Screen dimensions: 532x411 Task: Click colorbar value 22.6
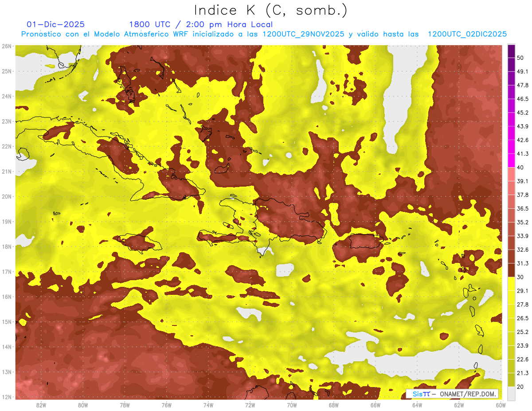[x=522, y=360]
